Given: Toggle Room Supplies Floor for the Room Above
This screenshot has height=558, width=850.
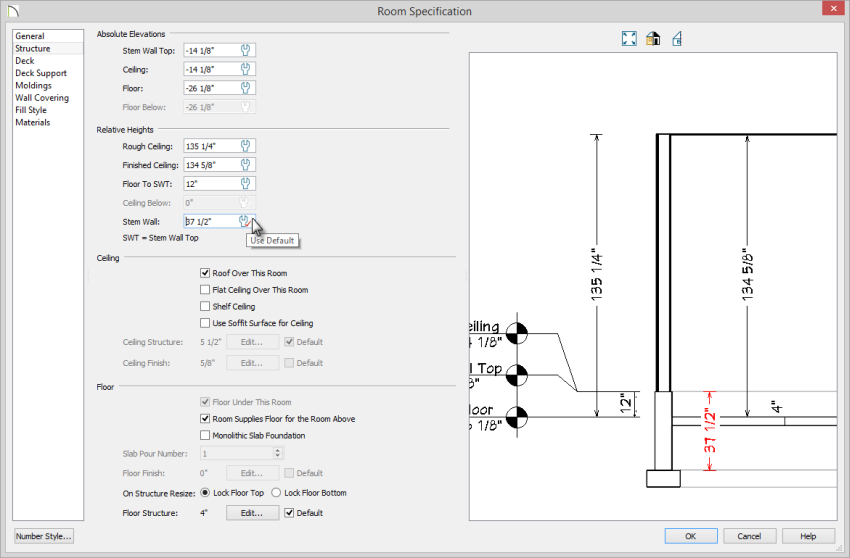Looking at the screenshot, I should (205, 419).
